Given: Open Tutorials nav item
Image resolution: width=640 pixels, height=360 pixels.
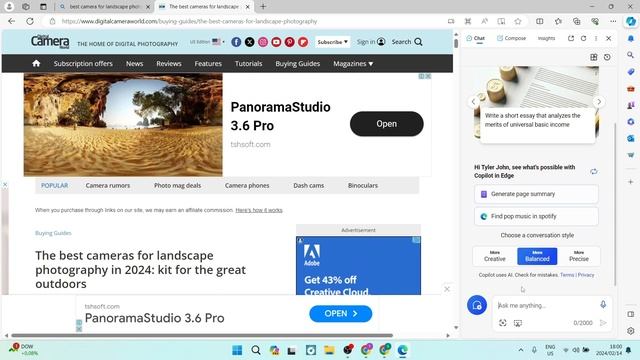Looking at the screenshot, I should pos(248,64).
